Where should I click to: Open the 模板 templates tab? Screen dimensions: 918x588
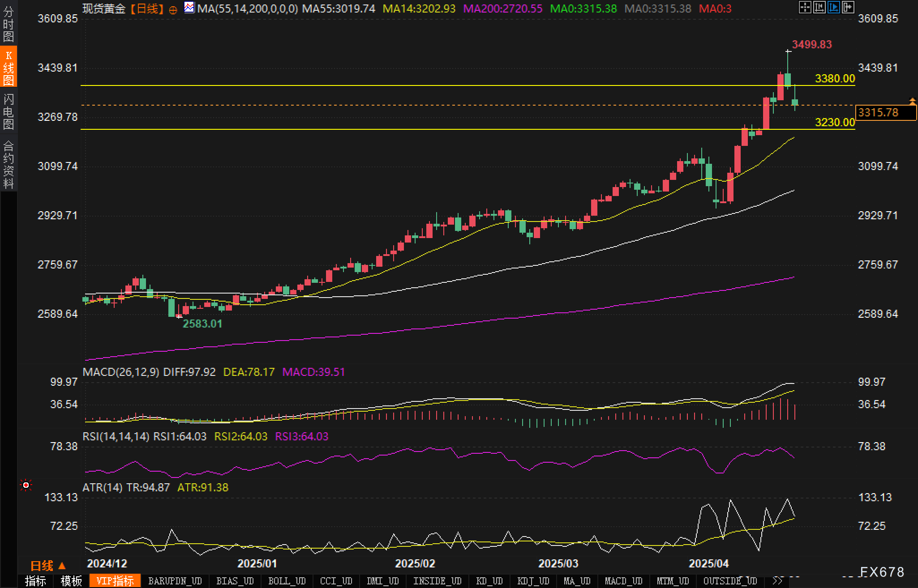click(x=72, y=581)
